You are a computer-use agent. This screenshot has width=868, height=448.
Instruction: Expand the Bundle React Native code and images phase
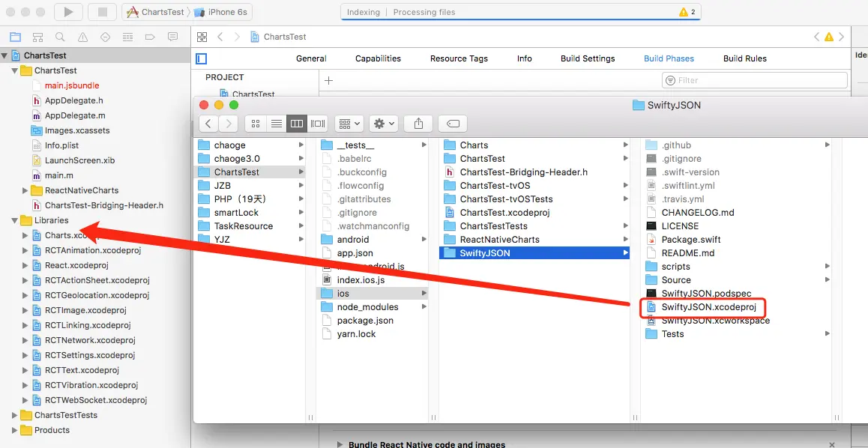(339, 445)
